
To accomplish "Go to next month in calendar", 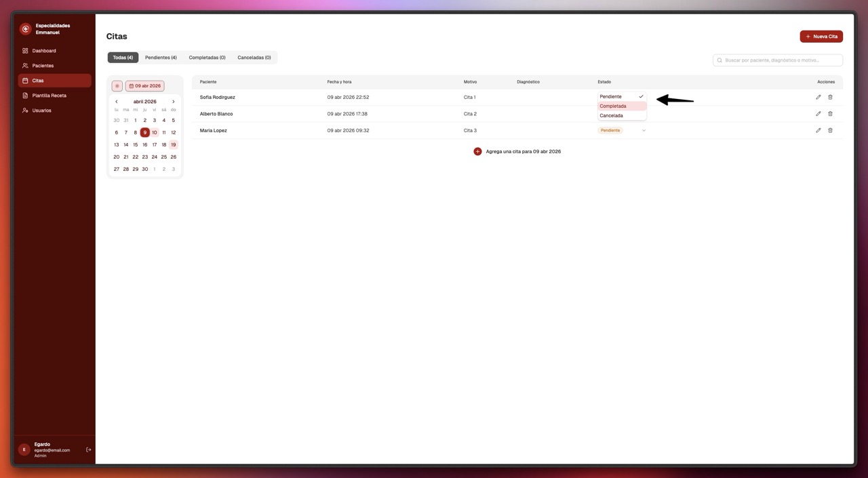I will 173,102.
